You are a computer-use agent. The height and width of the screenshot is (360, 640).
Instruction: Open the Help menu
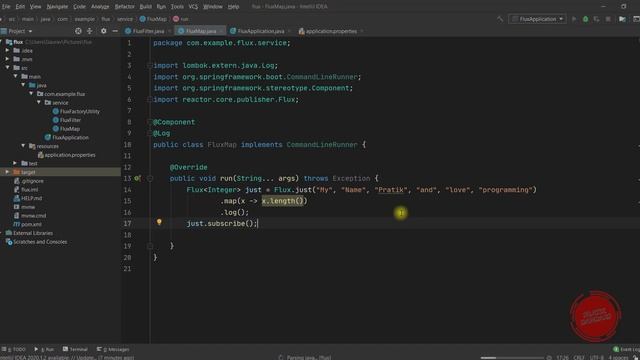[233, 7]
